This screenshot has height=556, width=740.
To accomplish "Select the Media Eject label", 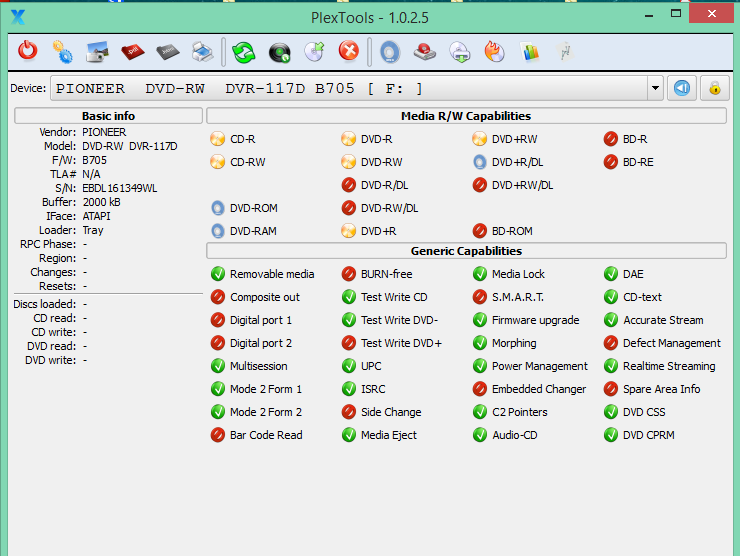I will (389, 435).
